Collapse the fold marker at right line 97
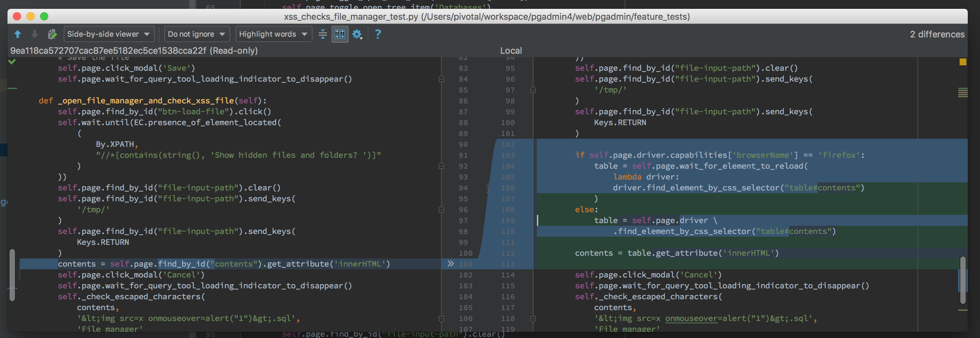The height and width of the screenshot is (338, 980). tap(533, 90)
